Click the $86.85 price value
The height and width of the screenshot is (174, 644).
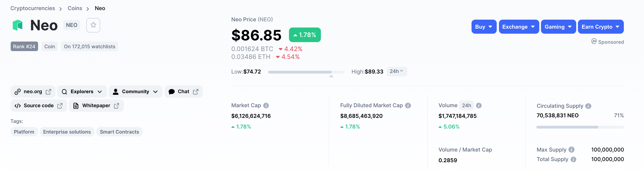click(x=256, y=35)
